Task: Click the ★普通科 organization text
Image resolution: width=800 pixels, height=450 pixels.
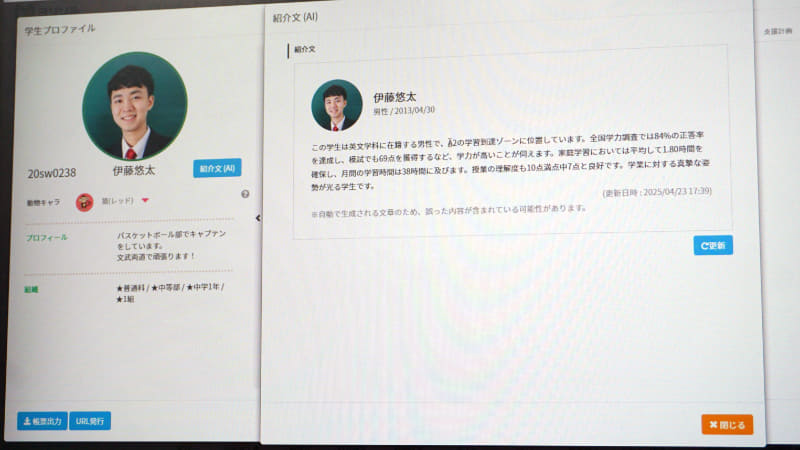Action: pos(170,293)
